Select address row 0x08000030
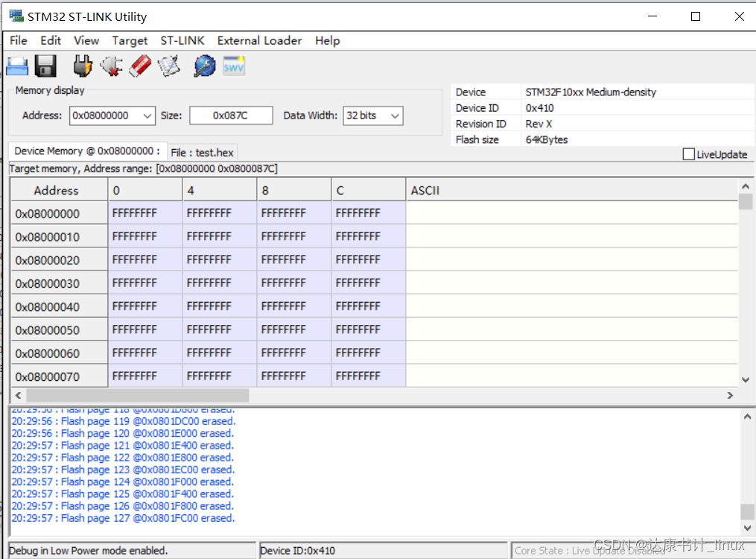756x559 pixels. coord(59,283)
